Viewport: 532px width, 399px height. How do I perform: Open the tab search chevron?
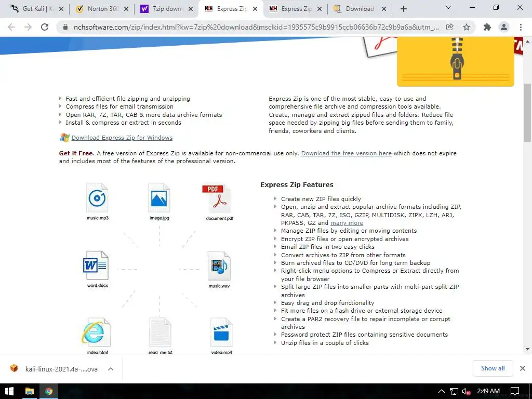[x=448, y=7]
